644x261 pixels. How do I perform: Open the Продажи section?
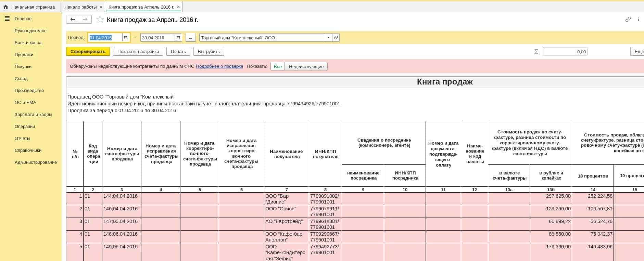pyautogui.click(x=24, y=54)
